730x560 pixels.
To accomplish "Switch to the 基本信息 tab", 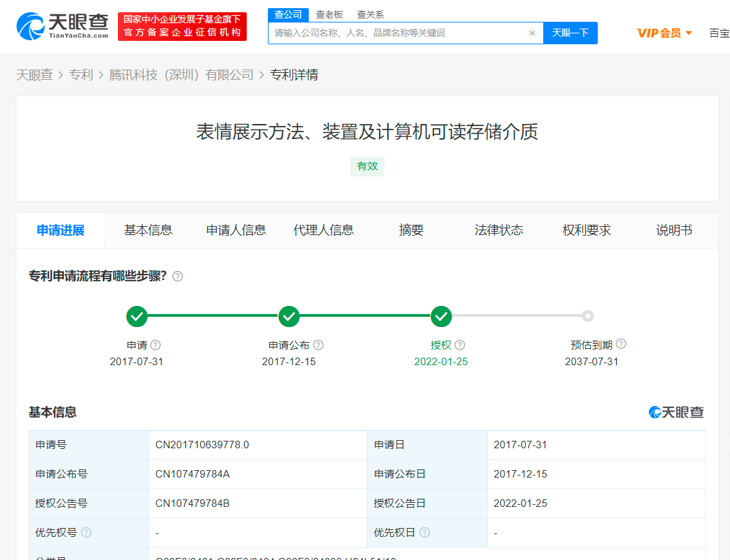I will pos(148,230).
